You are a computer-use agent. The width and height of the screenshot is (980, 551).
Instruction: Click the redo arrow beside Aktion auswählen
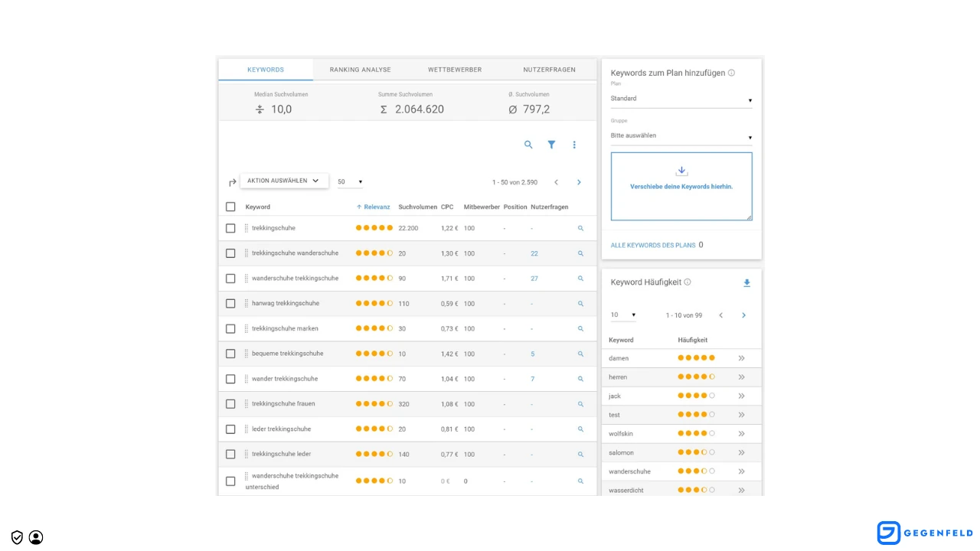point(233,183)
